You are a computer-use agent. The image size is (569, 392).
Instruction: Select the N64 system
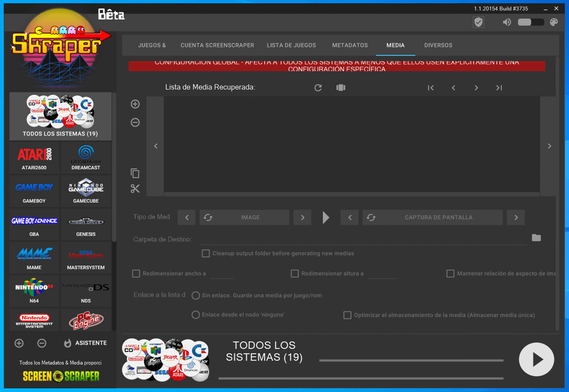34,291
